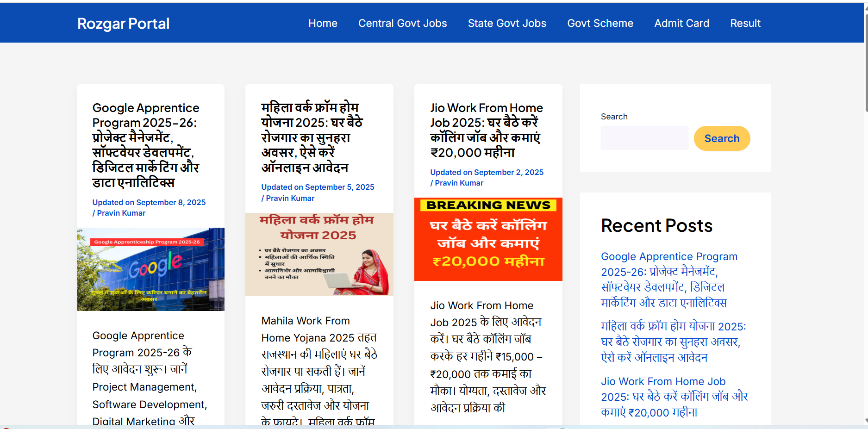The height and width of the screenshot is (429, 868).
Task: Open Pravin Kumar author link under Jio post
Action: (459, 183)
